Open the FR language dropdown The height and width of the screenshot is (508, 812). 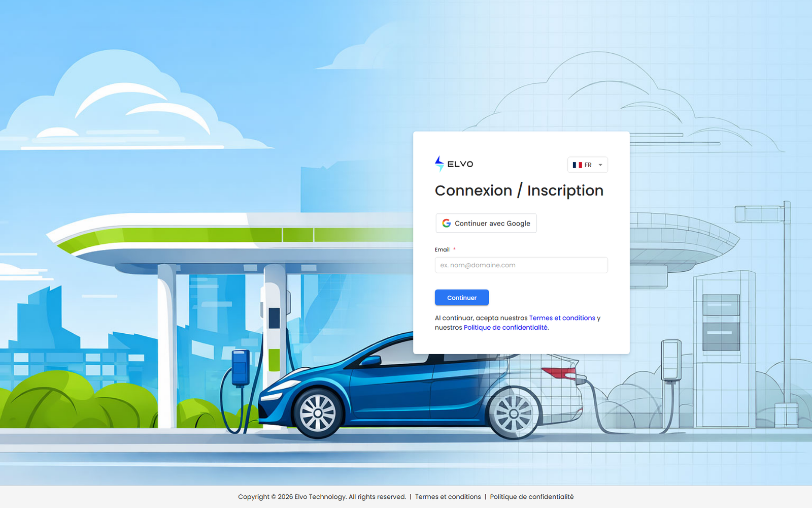(587, 165)
